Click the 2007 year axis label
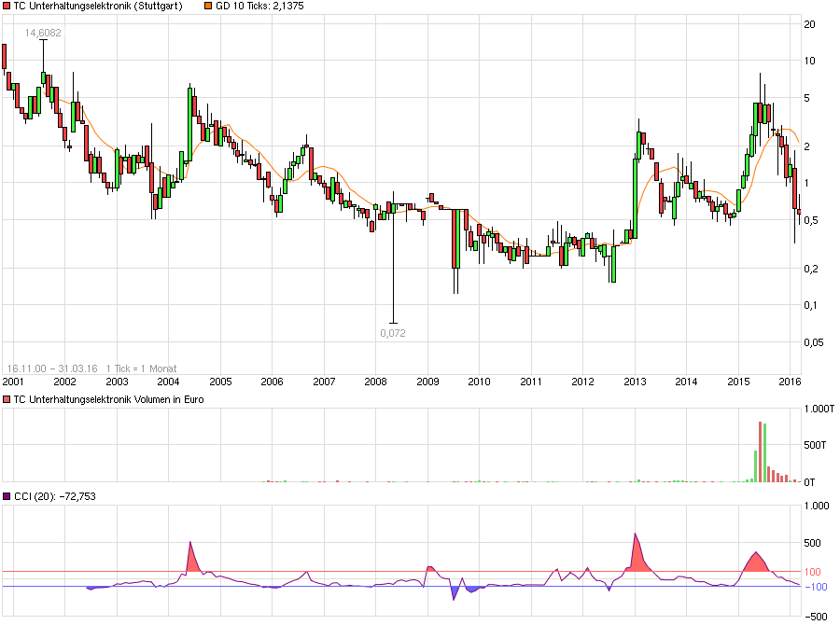The width and height of the screenshot is (840, 625). click(324, 382)
